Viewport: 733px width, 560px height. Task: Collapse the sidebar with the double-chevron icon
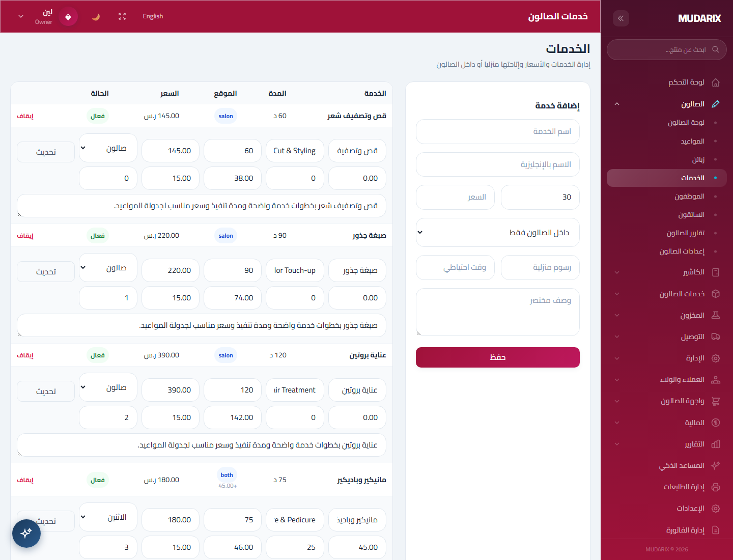coord(621,18)
